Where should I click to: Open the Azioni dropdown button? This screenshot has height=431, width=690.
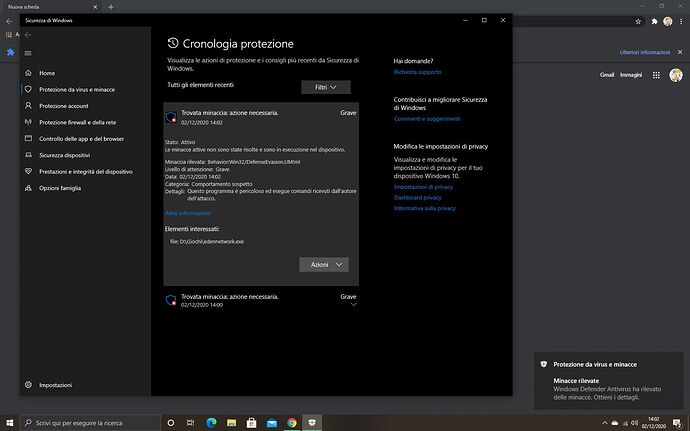coord(324,265)
